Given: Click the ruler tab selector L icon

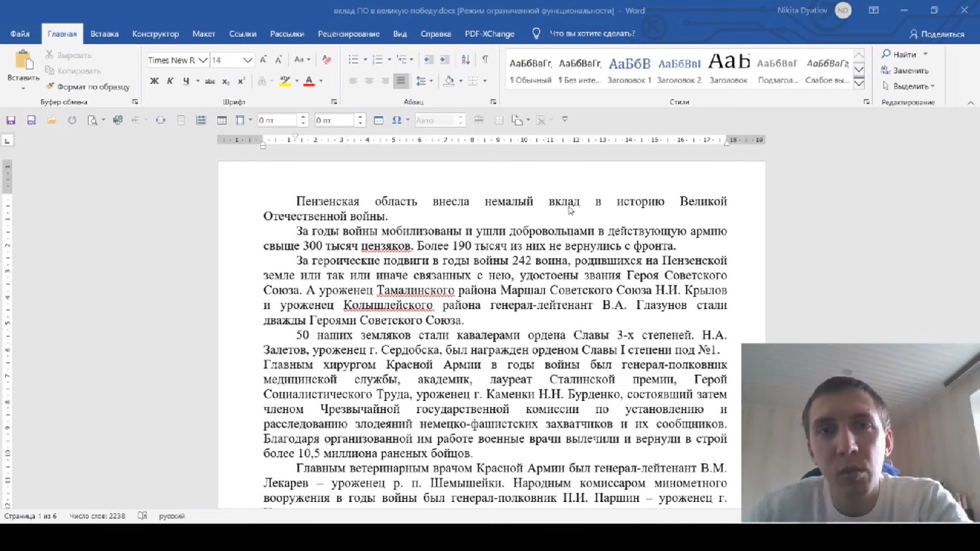Looking at the screenshot, I should (x=7, y=141).
